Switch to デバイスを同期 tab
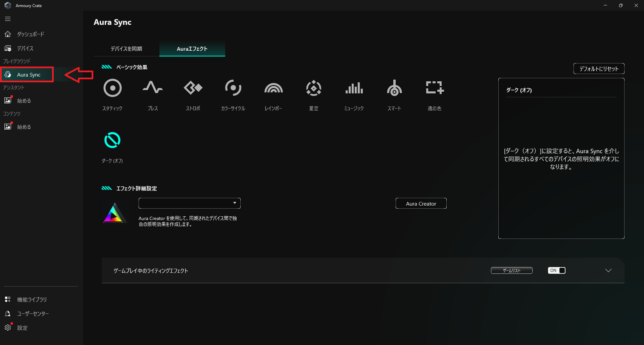 tap(127, 49)
